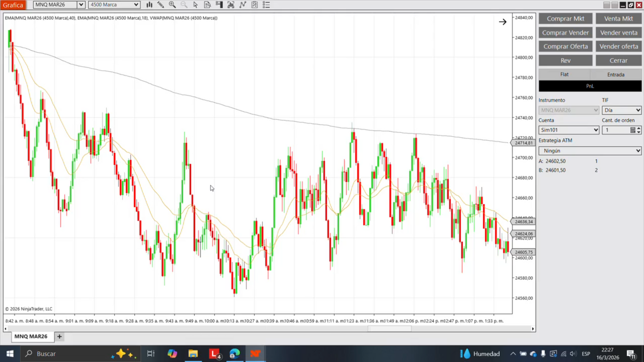The image size is (644, 362).
Task: Click the zoom out magnifier icon
Action: click(184, 5)
